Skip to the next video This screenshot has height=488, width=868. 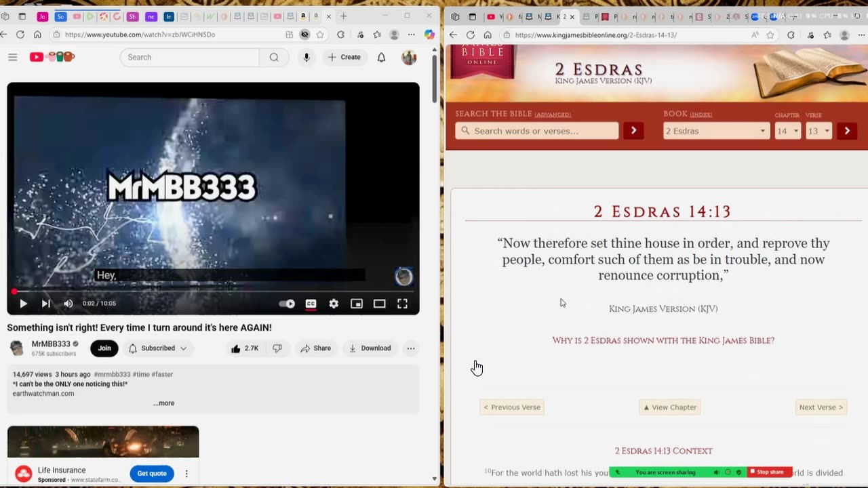(x=45, y=304)
